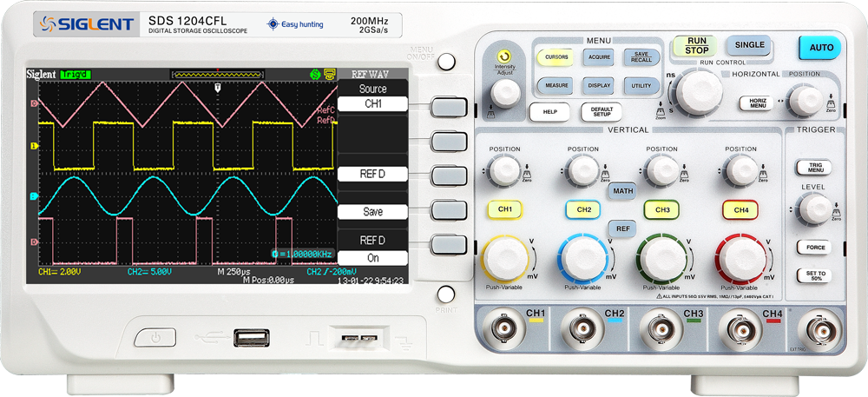The height and width of the screenshot is (397, 868).
Task: Click the FORCE trigger button
Action: coord(815,248)
